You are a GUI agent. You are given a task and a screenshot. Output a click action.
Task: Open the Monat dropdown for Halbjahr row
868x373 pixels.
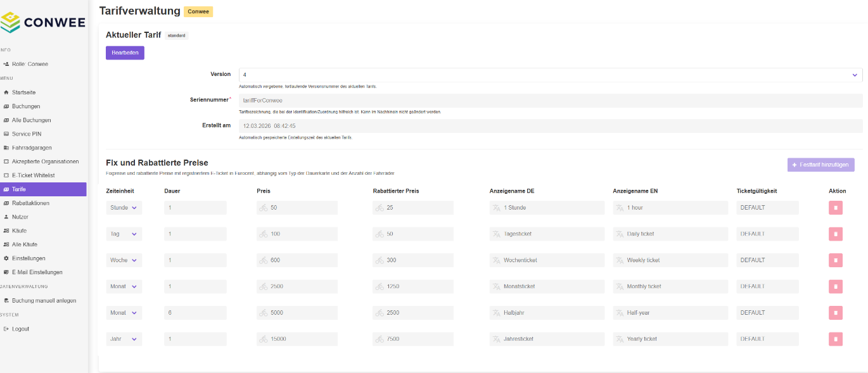124,313
